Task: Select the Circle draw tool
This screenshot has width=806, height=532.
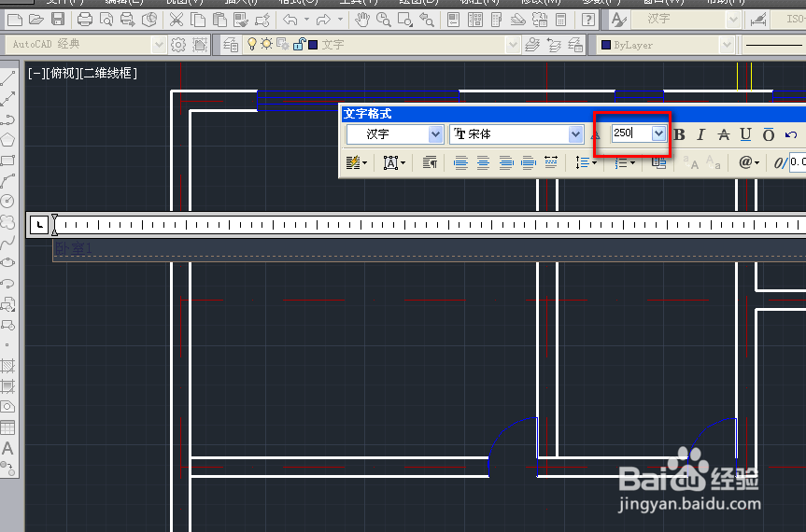Action: coord(7,201)
